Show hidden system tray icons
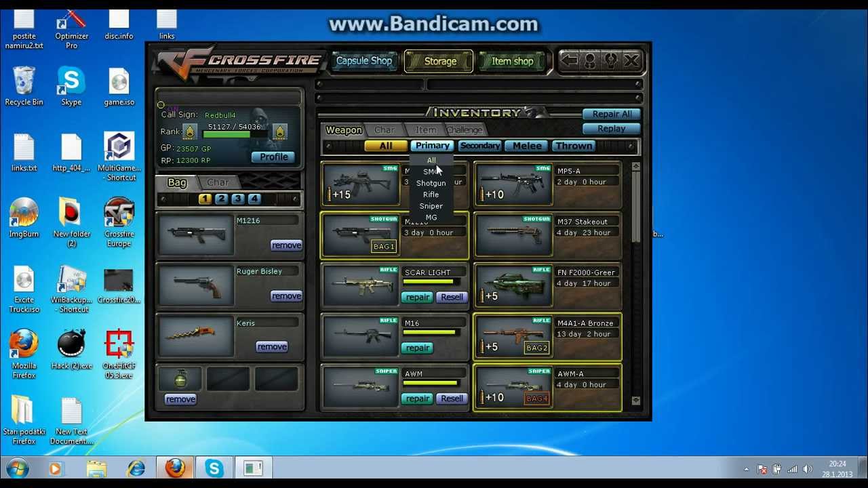 [x=746, y=469]
